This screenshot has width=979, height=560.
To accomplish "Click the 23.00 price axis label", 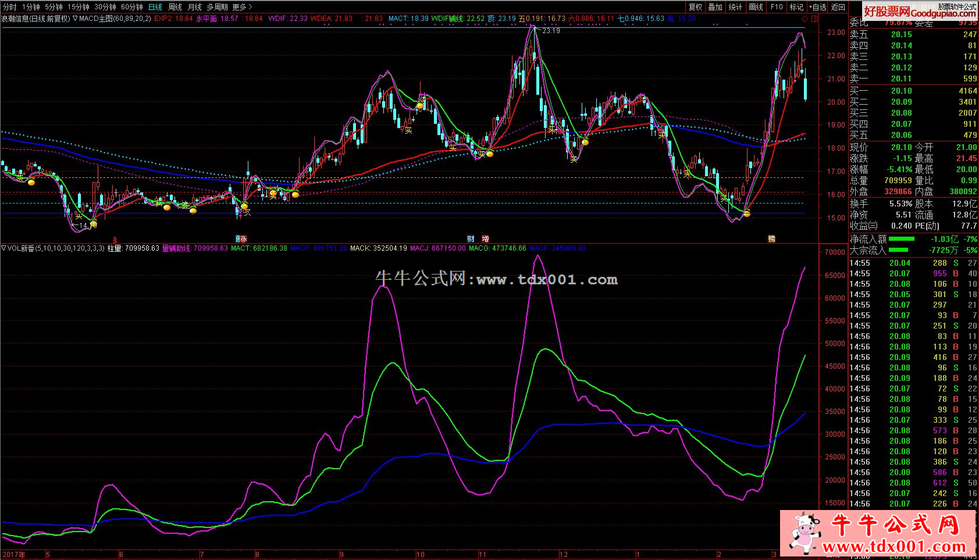I will [836, 33].
